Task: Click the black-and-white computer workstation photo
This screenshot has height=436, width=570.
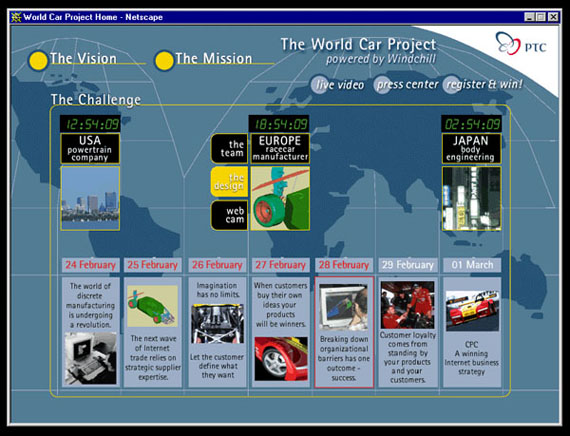Action: tap(91, 359)
